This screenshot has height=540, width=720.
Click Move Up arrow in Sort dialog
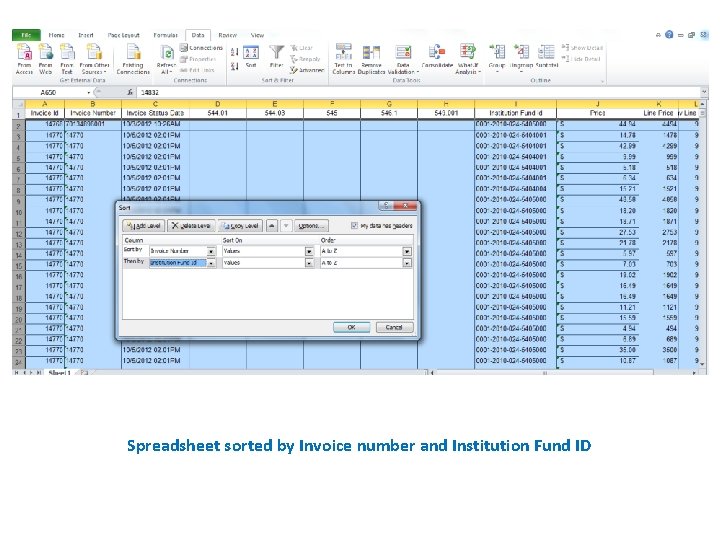pyautogui.click(x=272, y=226)
